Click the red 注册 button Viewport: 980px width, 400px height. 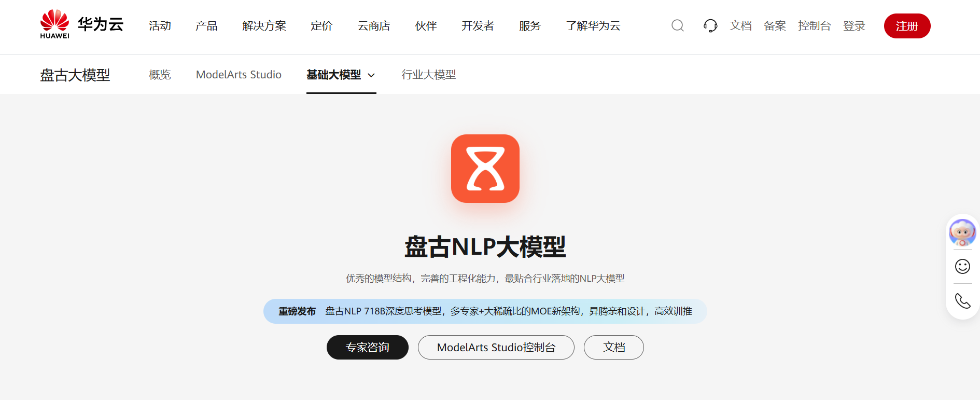pos(907,26)
